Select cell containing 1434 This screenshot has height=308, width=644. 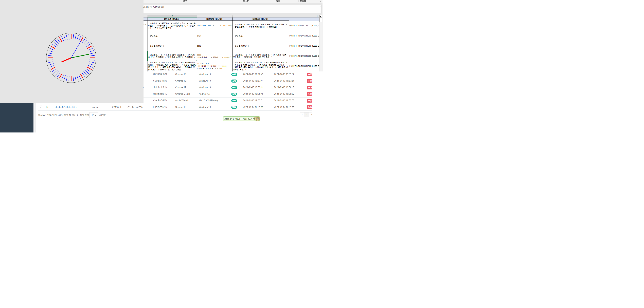pyautogui.click(x=214, y=36)
